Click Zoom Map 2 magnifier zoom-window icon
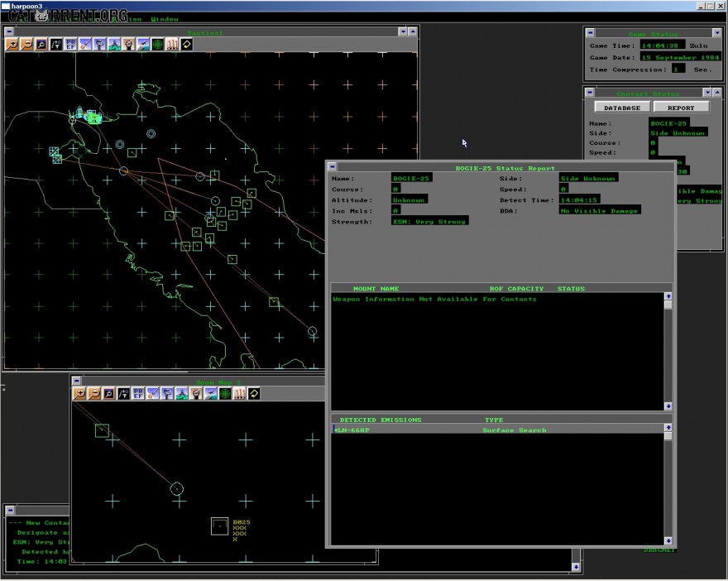 (x=108, y=393)
